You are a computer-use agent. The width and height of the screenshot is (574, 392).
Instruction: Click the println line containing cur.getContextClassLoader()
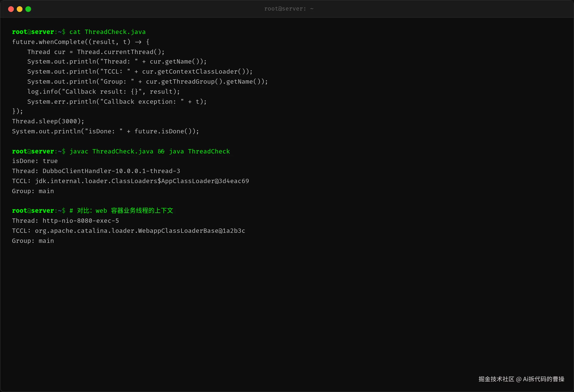[140, 71]
